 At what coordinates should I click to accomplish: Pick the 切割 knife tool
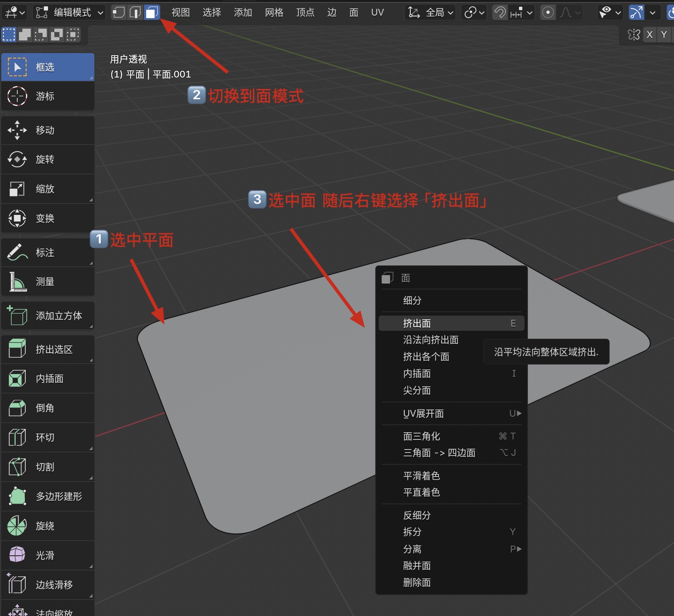(x=48, y=467)
